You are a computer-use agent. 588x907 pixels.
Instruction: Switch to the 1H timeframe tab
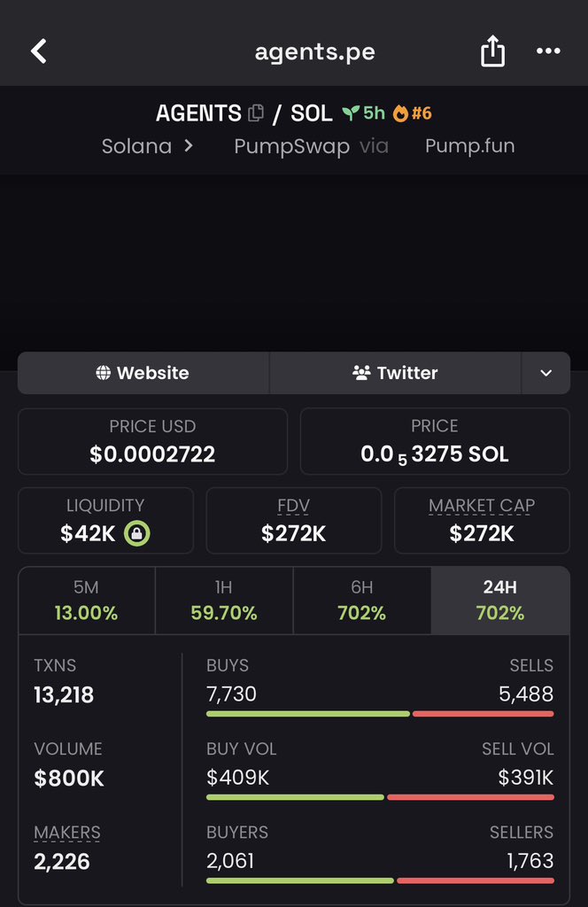click(224, 601)
